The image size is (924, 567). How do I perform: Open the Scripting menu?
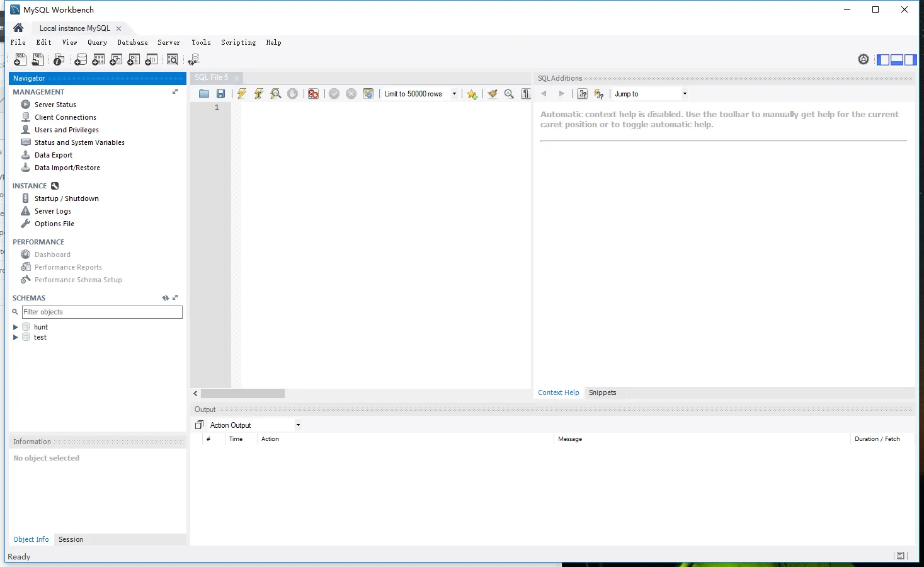pyautogui.click(x=238, y=42)
